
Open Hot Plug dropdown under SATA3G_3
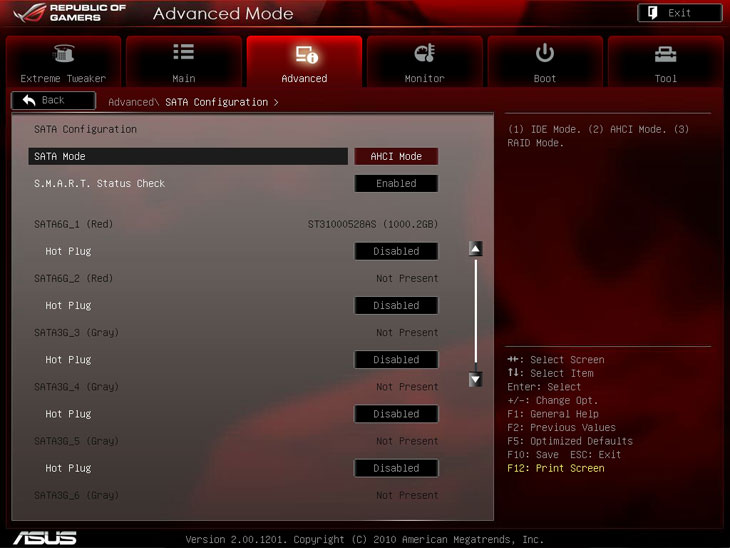click(x=396, y=359)
